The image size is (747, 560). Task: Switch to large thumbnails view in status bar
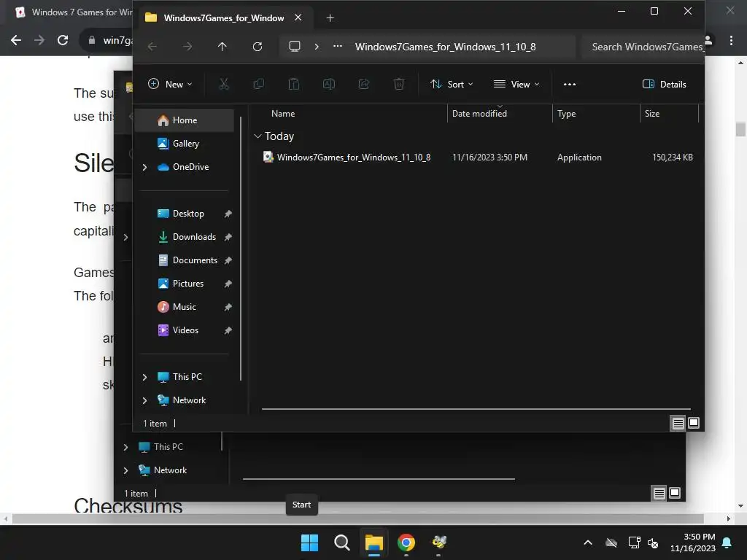(694, 423)
